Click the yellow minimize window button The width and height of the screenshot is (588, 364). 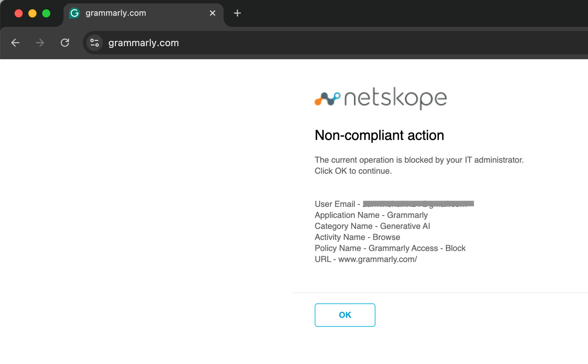point(32,13)
